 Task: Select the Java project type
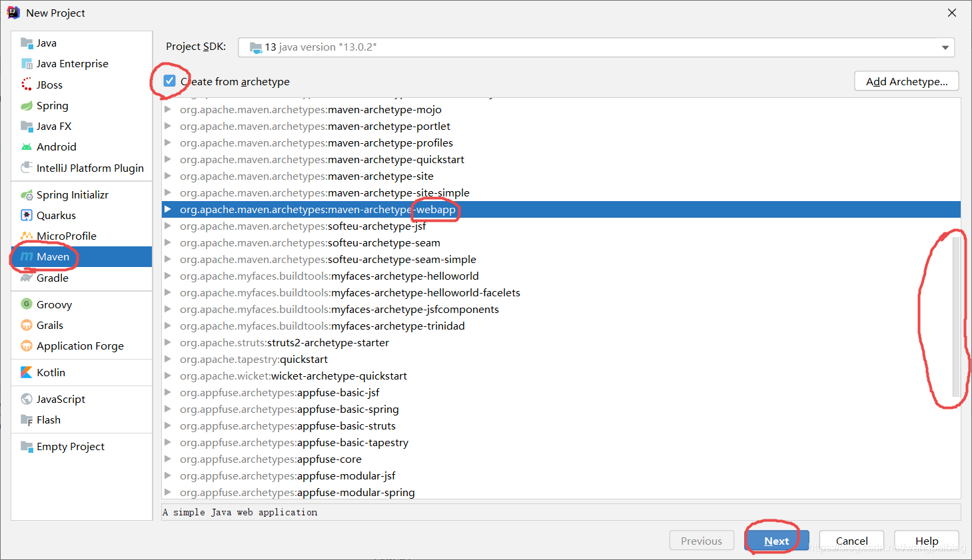[82, 43]
